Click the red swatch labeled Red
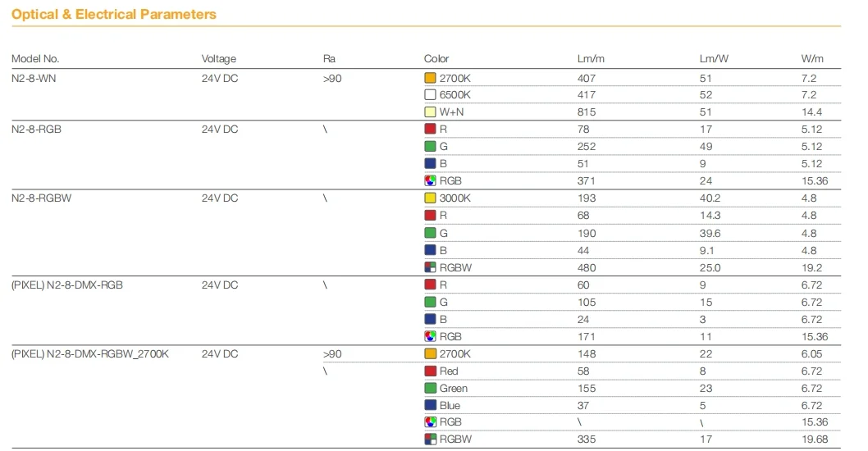 (x=430, y=371)
